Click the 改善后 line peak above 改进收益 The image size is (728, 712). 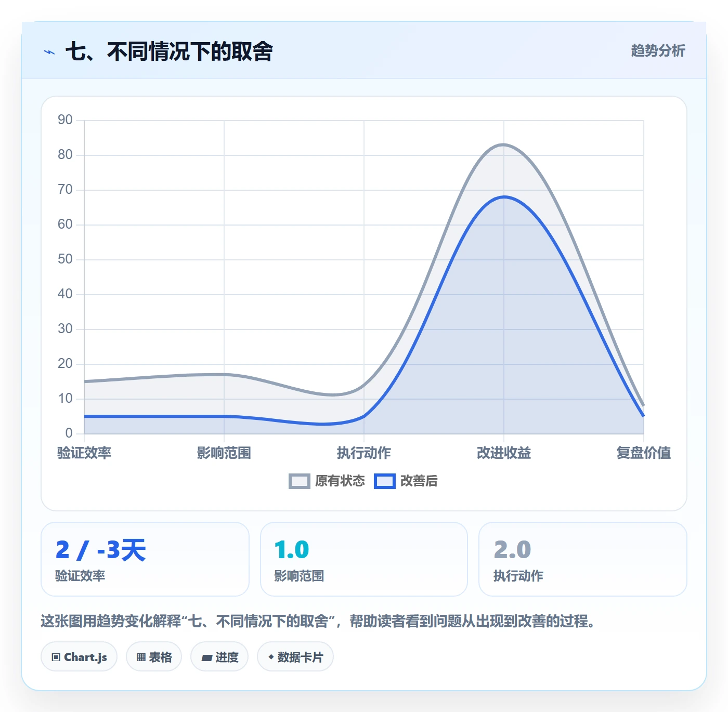[504, 197]
